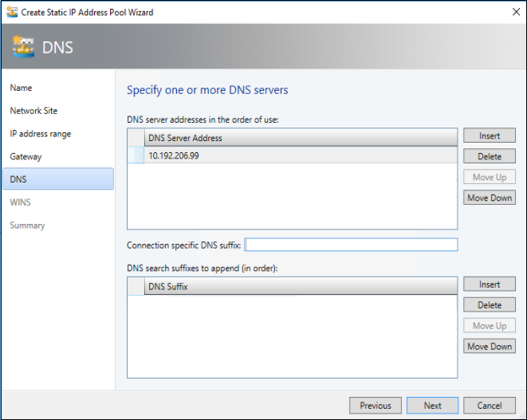Click row selector beside 10.192.206.99
This screenshot has height=420, width=527.
136,155
